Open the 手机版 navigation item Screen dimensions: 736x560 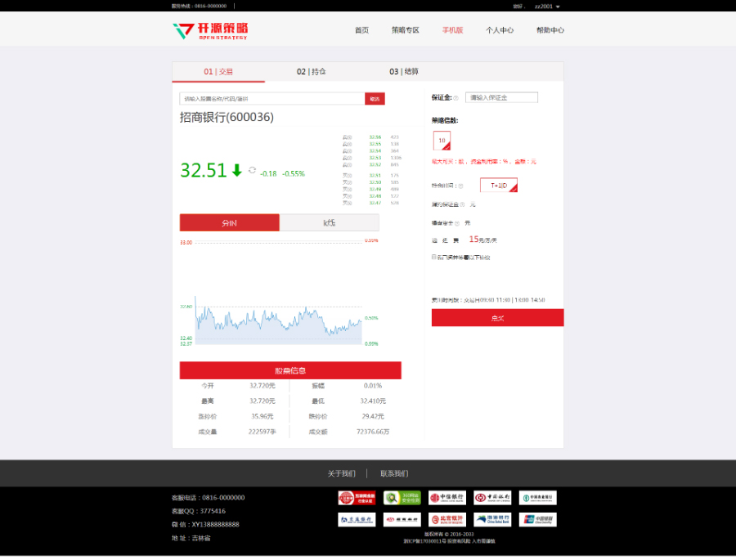coord(452,30)
